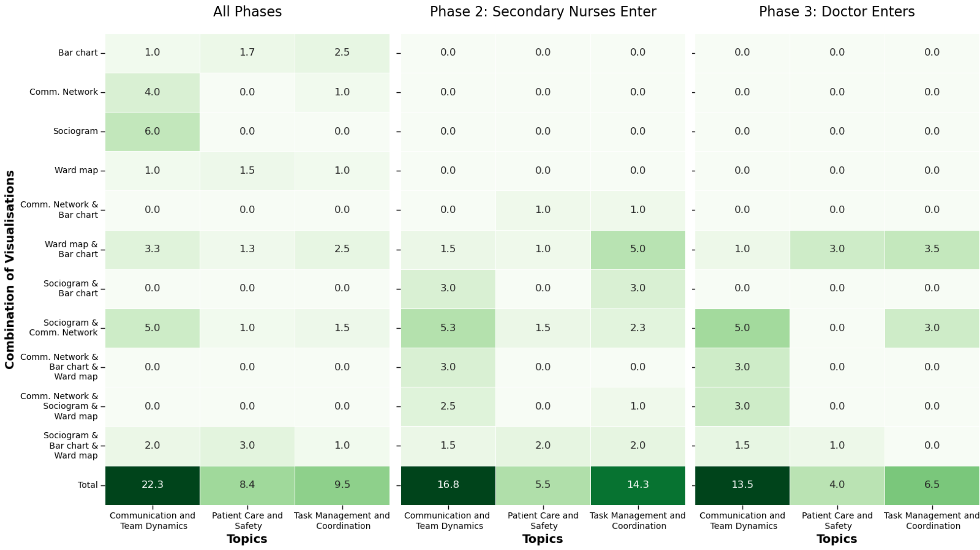Select the dark green 22.3 total cell
Screen dimensions: 980x550
(x=152, y=485)
